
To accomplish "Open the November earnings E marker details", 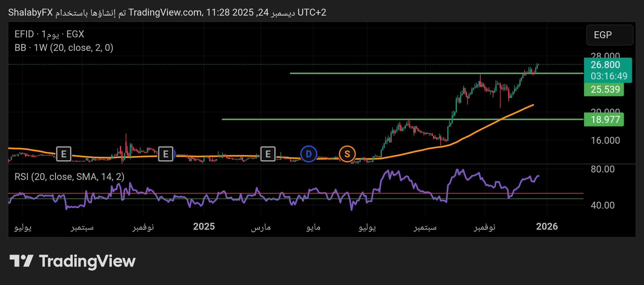I will (x=166, y=154).
